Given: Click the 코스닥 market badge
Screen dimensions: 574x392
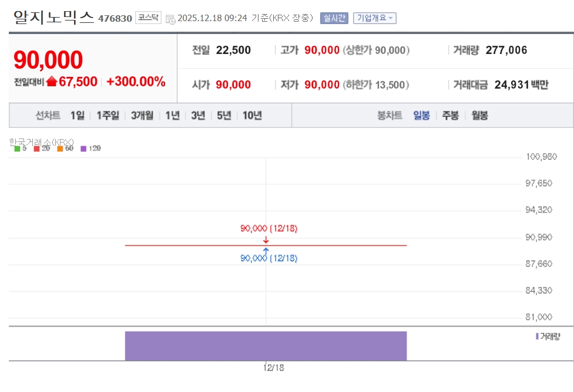Looking at the screenshot, I should (148, 18).
